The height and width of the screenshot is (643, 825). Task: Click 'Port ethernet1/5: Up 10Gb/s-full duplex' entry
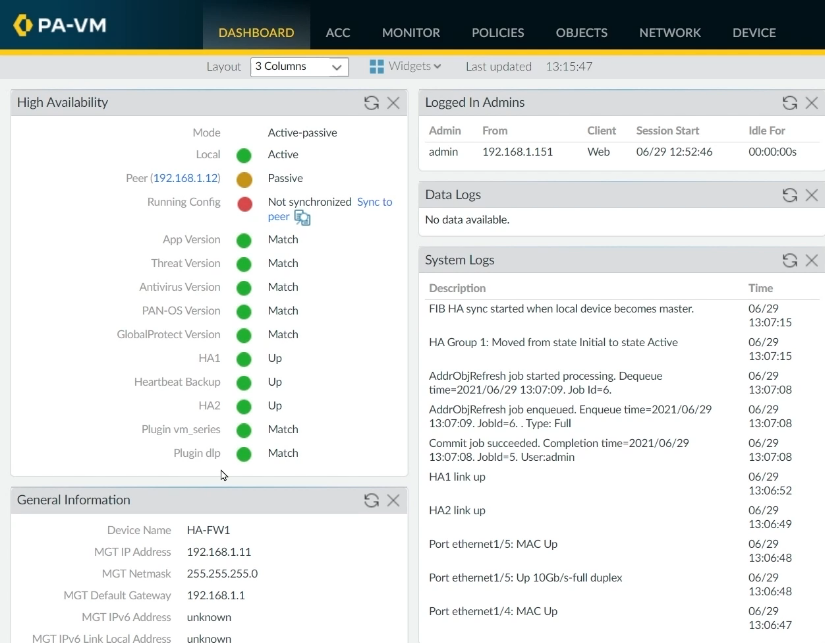click(525, 578)
